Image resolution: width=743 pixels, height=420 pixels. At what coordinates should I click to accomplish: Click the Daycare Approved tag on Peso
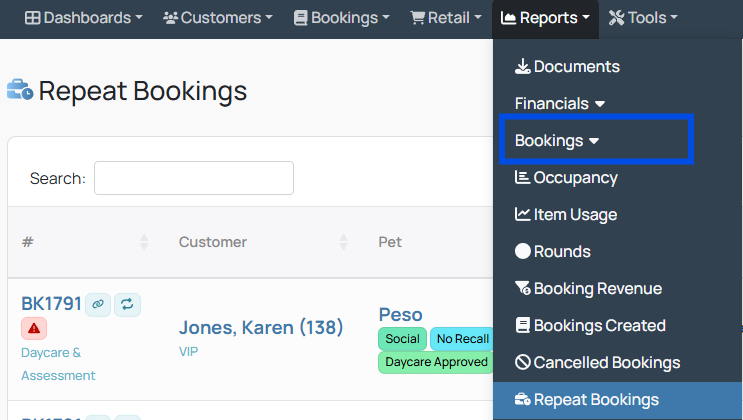pos(436,362)
